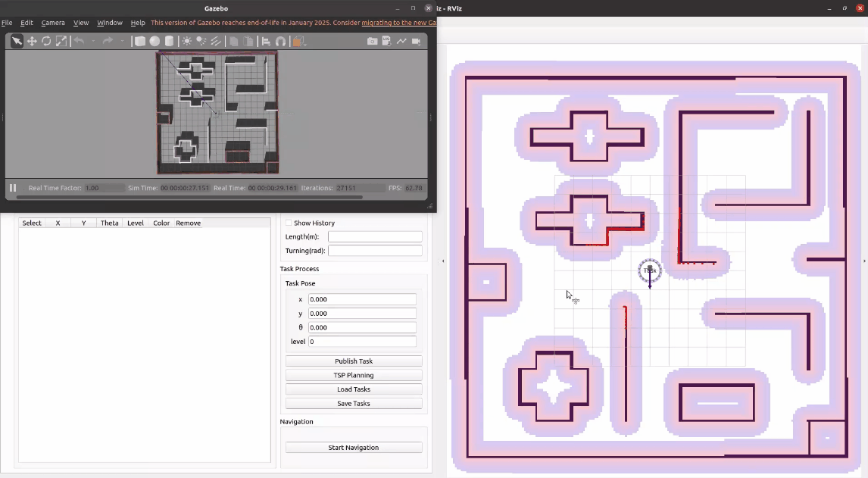Click the redo arrow in Gazebo toolbar
The image size is (868, 478).
(108, 41)
